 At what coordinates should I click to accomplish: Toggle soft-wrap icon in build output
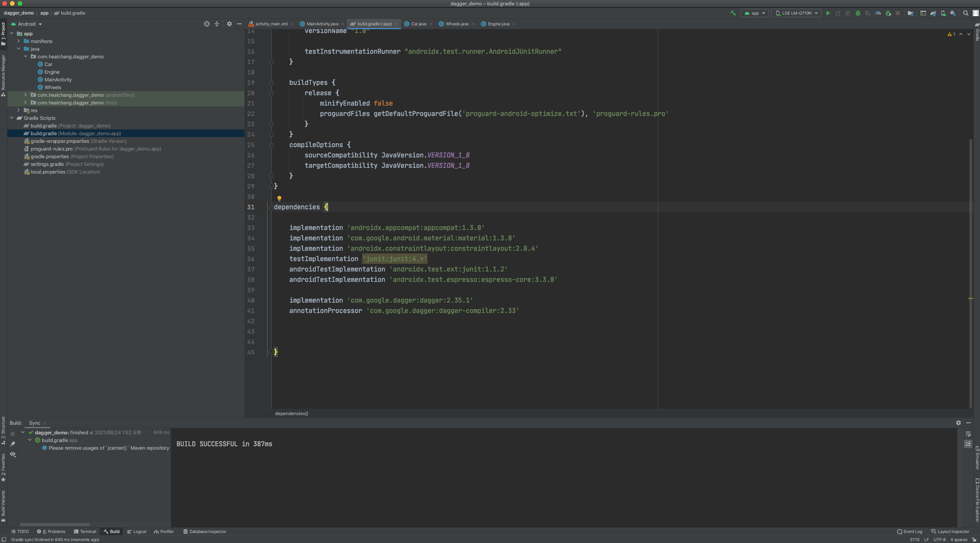968,434
